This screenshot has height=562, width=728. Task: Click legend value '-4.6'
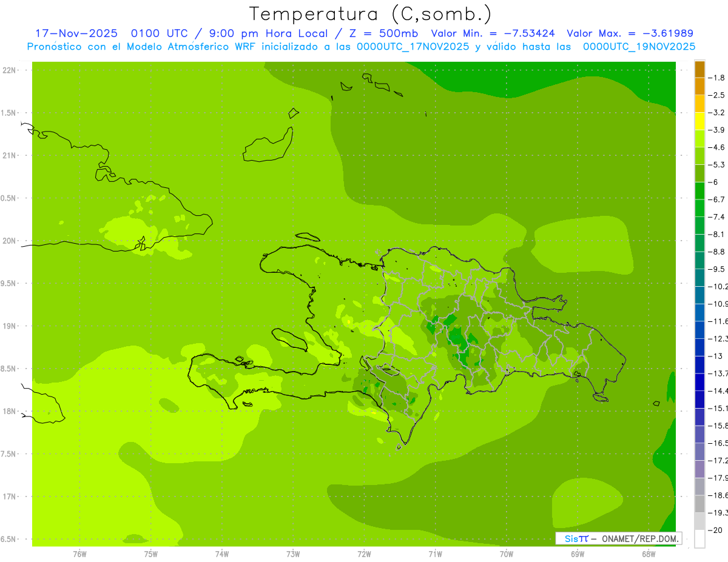(717, 147)
